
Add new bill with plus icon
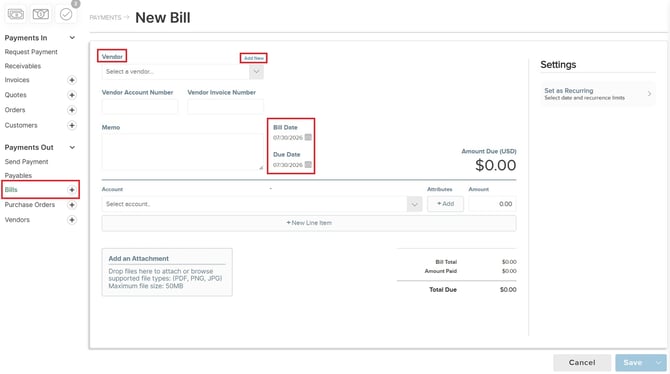72,190
